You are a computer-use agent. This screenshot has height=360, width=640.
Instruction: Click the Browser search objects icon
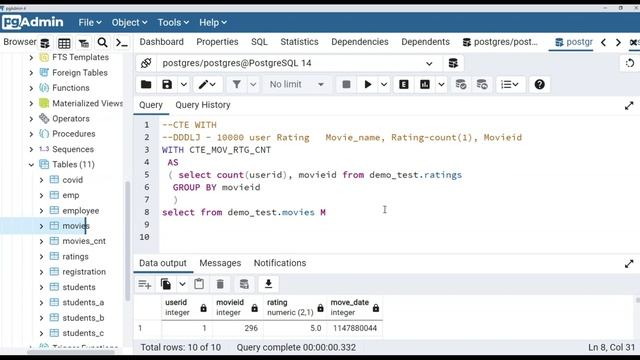(102, 42)
